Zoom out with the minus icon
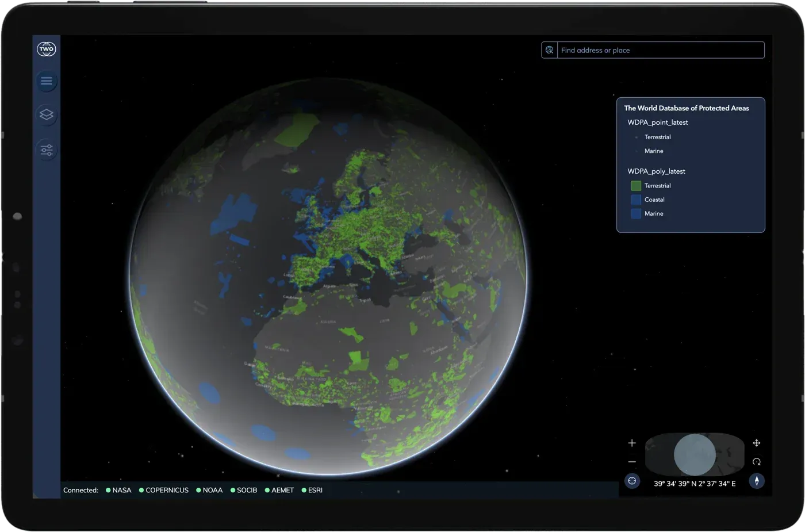The image size is (805, 532). [x=632, y=462]
